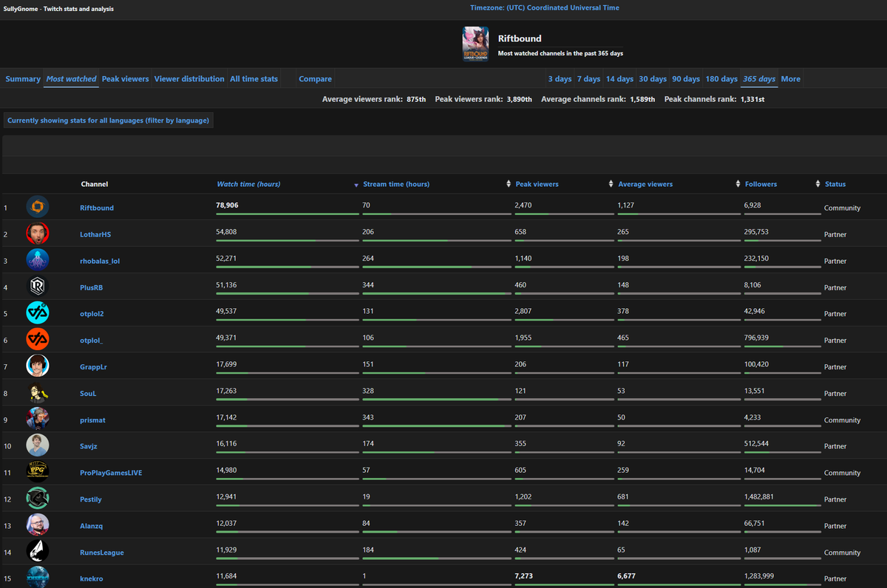Select the Most watched tab

point(71,79)
